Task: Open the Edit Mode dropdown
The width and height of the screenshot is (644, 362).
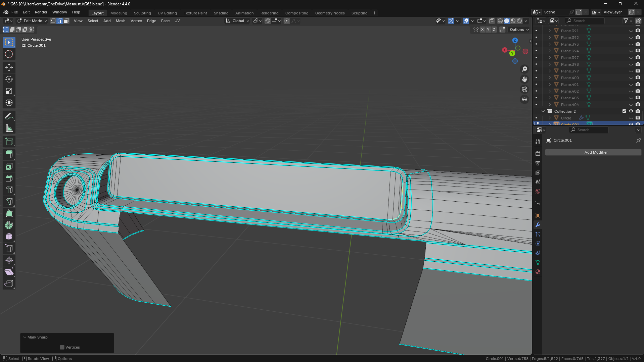Action: (x=32, y=21)
